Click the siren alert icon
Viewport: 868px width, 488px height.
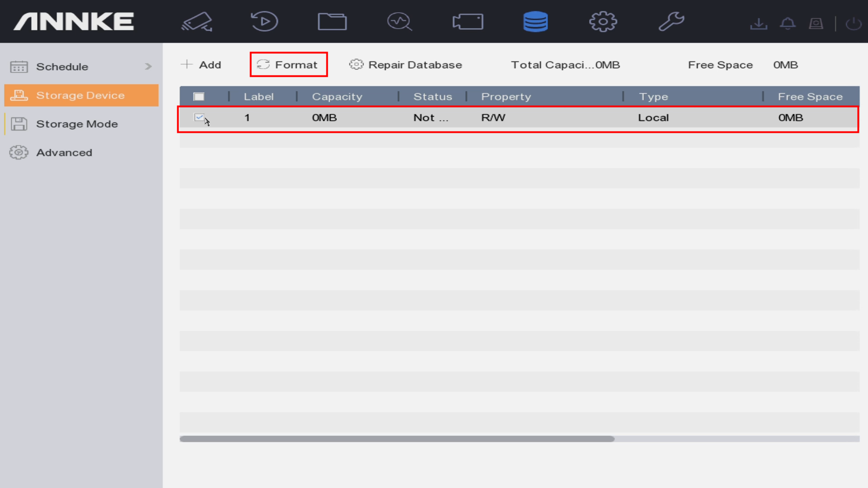click(x=816, y=24)
